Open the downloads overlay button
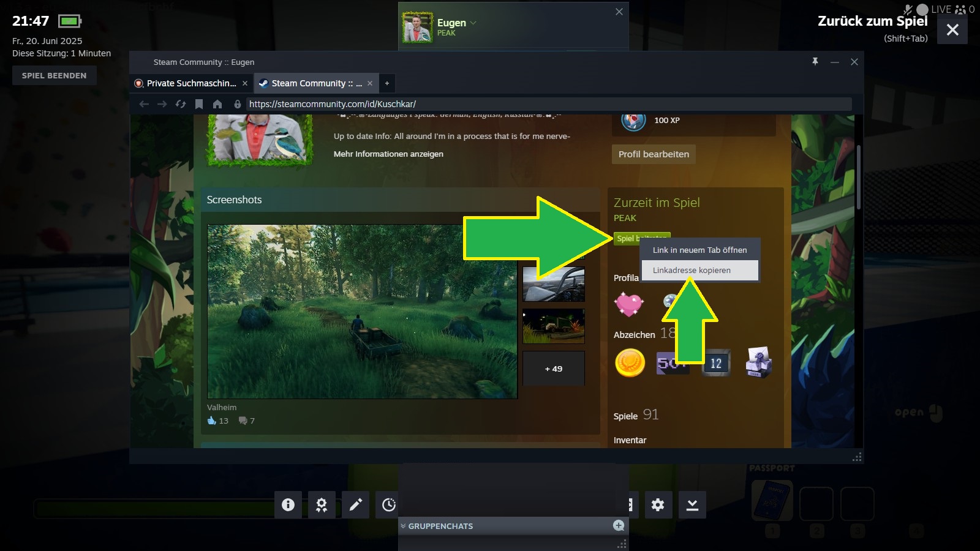Image resolution: width=980 pixels, height=551 pixels. (692, 504)
